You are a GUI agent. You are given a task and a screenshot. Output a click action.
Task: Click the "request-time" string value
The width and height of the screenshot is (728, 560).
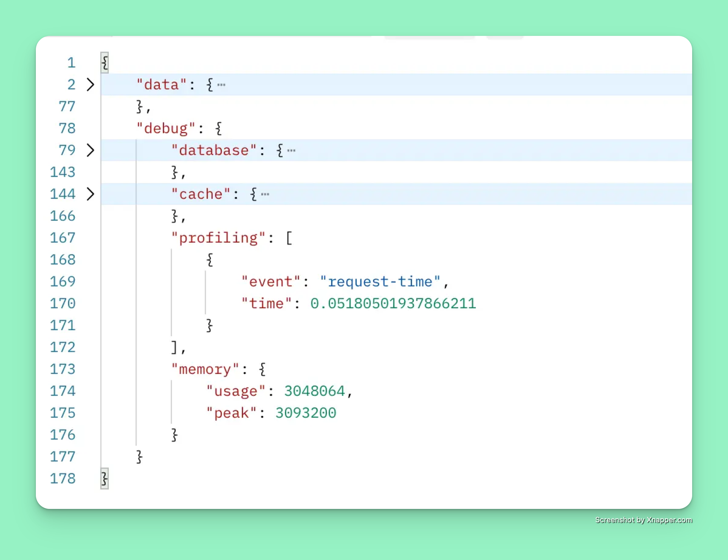click(380, 282)
